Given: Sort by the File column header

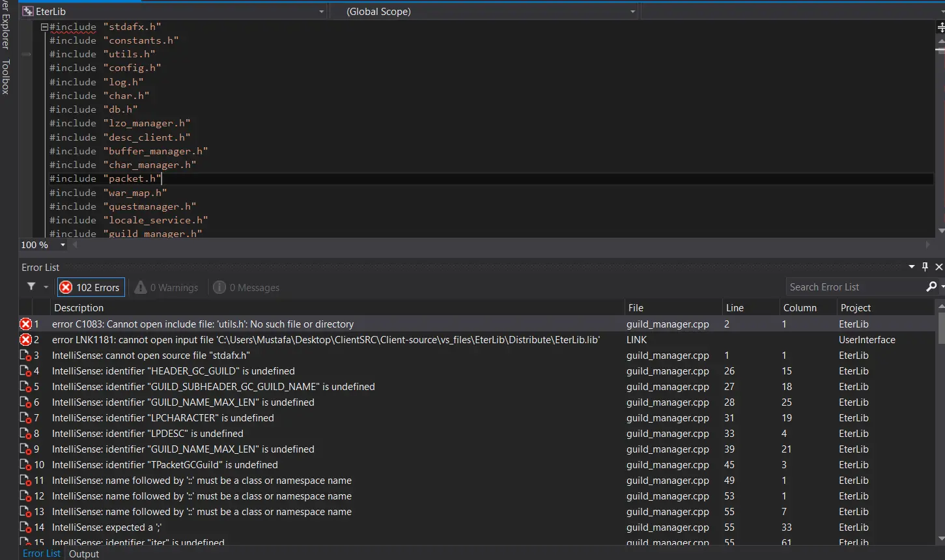Looking at the screenshot, I should [673, 307].
